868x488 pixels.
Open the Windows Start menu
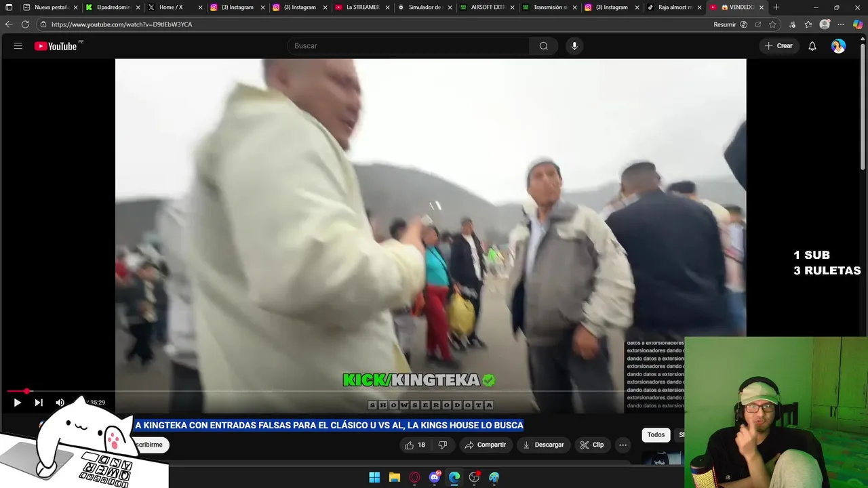click(x=374, y=477)
